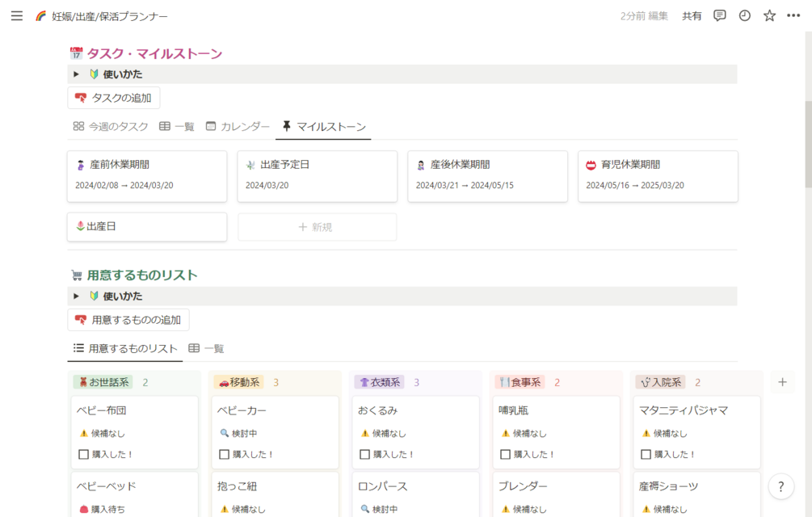Click the beginner mark icon in first 使いかた
Image resolution: width=812 pixels, height=517 pixels.
click(94, 74)
